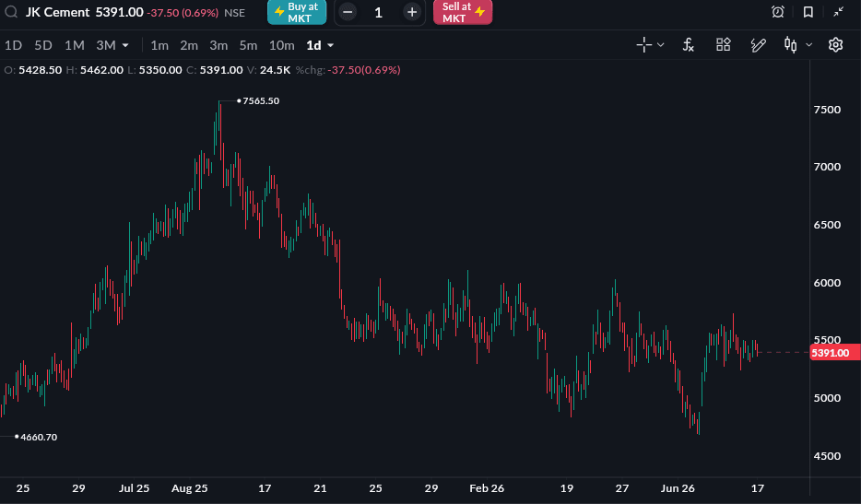Click the Feb 26 date axis label
861x504 pixels.
tap(487, 488)
